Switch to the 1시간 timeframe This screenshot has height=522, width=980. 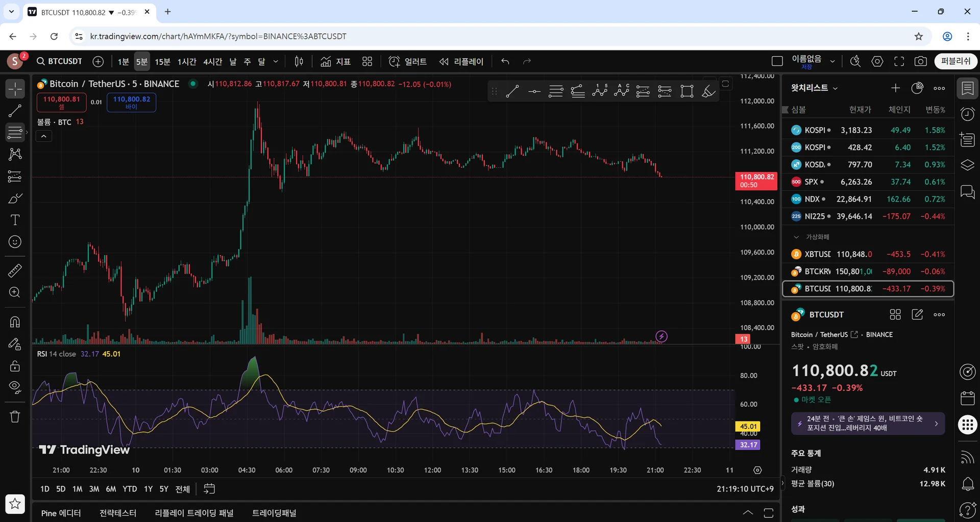[x=187, y=62]
